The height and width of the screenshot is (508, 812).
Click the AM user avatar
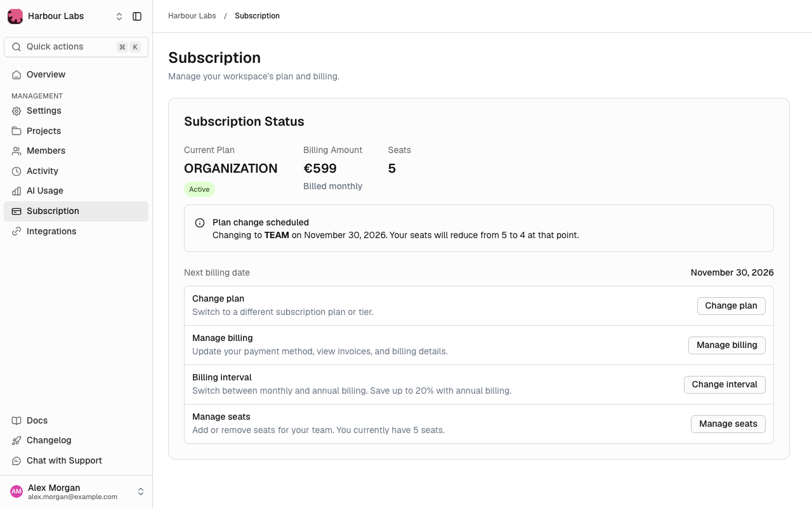(x=16, y=491)
